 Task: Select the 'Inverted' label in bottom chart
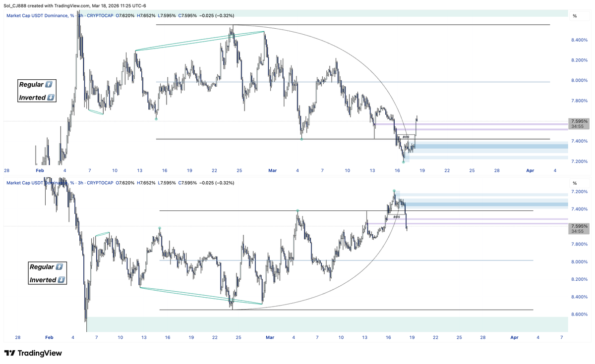(x=47, y=280)
